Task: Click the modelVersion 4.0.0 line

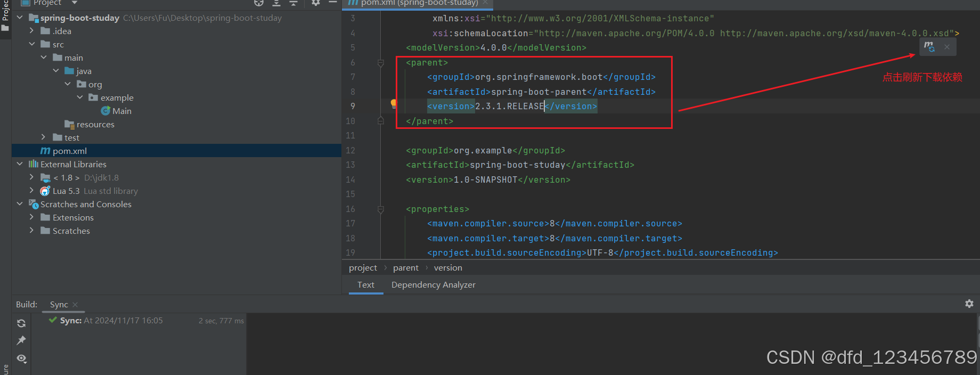Action: pos(496,48)
